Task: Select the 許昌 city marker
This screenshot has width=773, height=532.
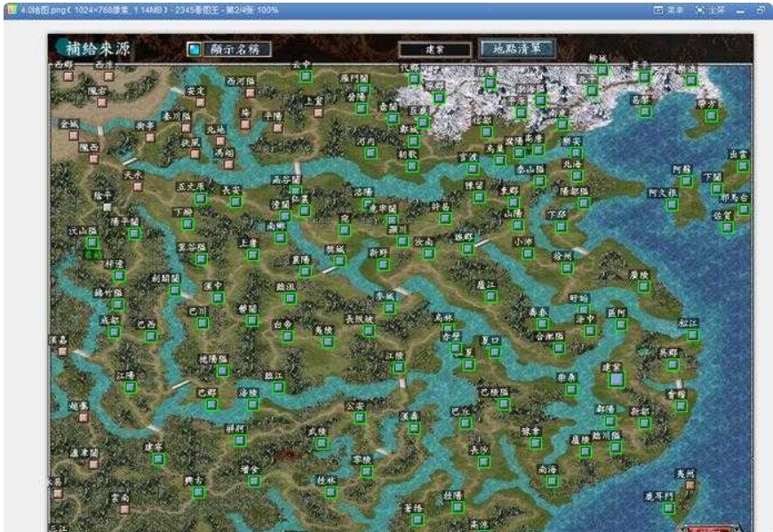Action: (444, 218)
